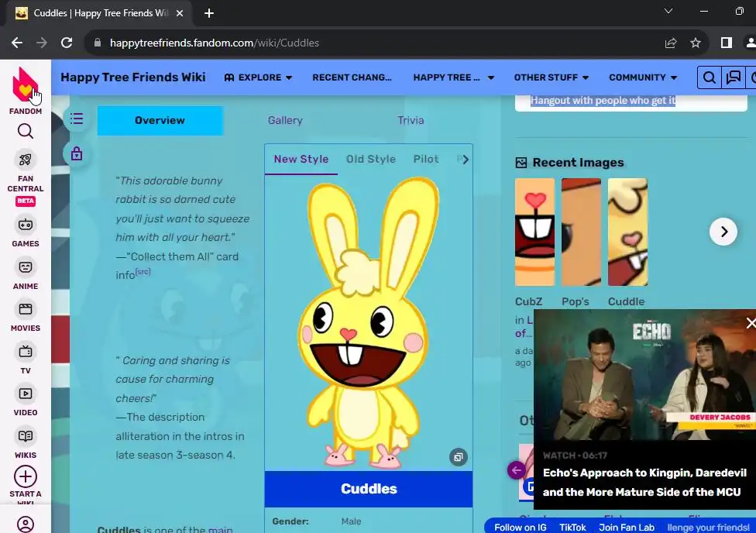Click the Echo's Approach to Kingpin video title
The image size is (756, 533).
click(644, 483)
